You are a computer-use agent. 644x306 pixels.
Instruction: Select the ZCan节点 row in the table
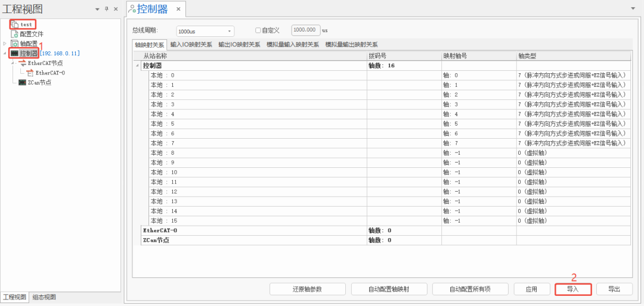tap(385, 241)
